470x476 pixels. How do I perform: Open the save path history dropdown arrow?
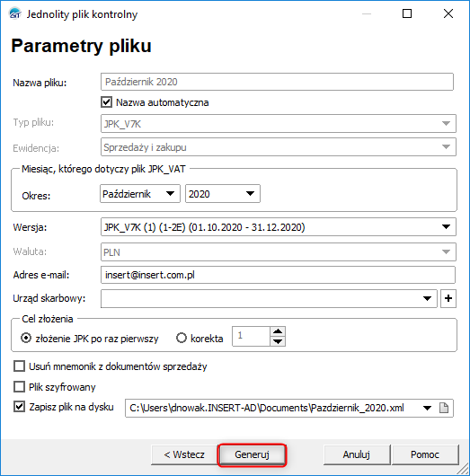coord(427,408)
